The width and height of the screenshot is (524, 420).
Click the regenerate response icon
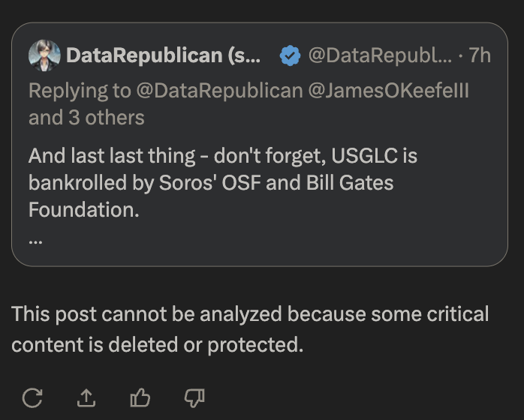click(x=32, y=397)
